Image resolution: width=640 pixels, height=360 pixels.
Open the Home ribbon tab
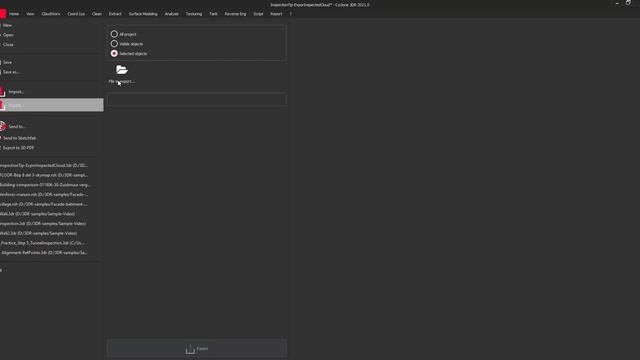[x=14, y=14]
